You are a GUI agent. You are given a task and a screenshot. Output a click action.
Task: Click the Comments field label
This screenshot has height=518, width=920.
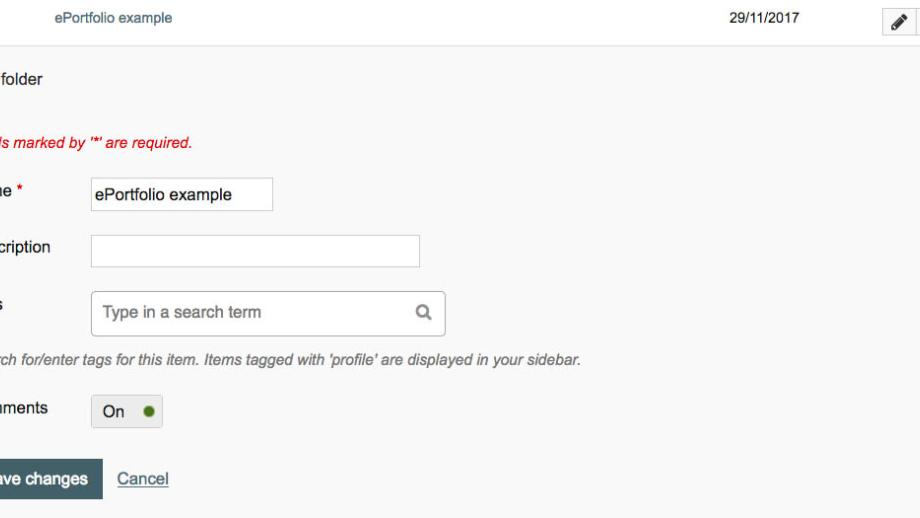click(23, 408)
